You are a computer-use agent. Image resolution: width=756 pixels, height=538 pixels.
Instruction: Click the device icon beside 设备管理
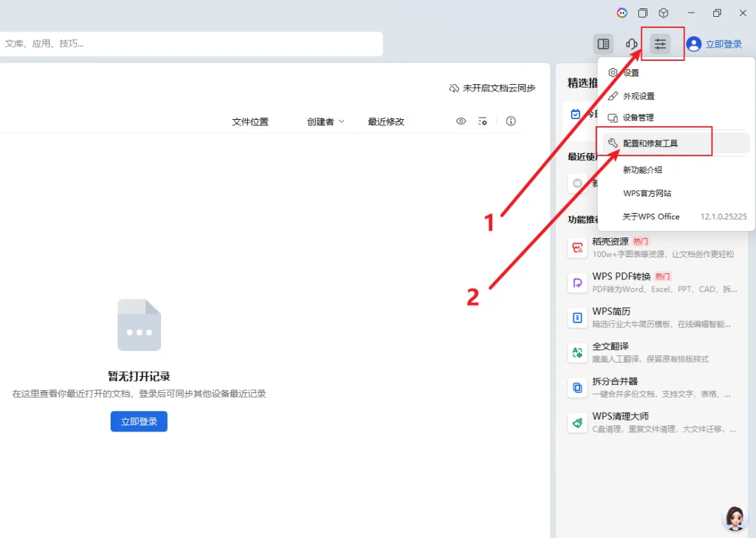pyautogui.click(x=612, y=118)
